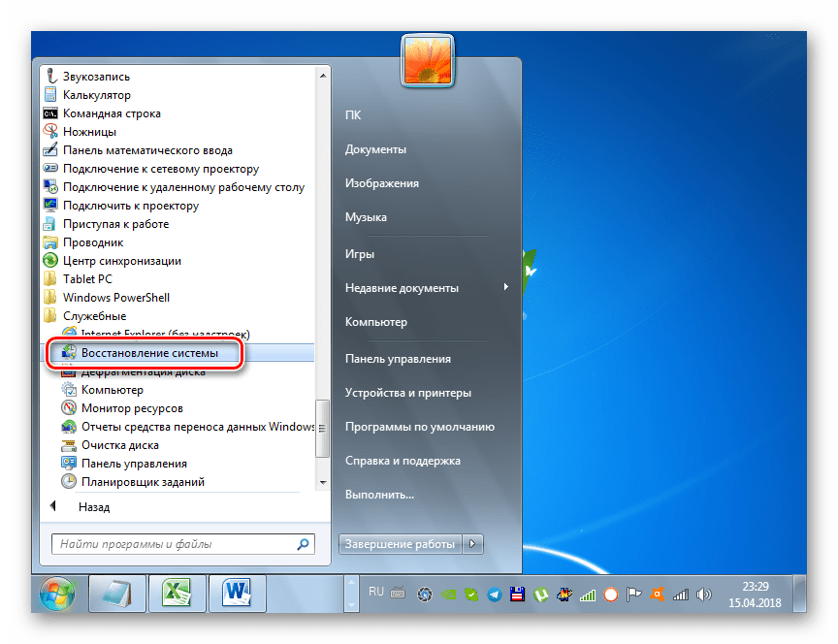The height and width of the screenshot is (644, 838).
Task: Click the Завершение работы button
Action: 400,544
